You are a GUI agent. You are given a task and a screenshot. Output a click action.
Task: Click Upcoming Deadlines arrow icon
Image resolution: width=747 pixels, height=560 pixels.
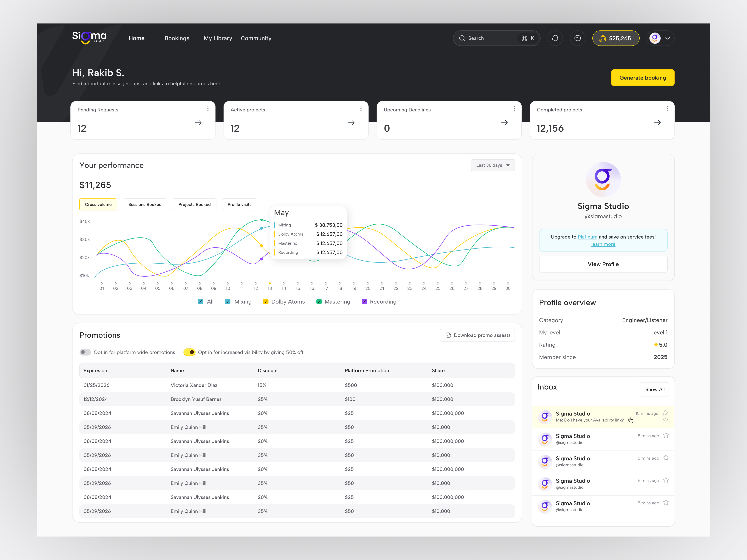[505, 123]
